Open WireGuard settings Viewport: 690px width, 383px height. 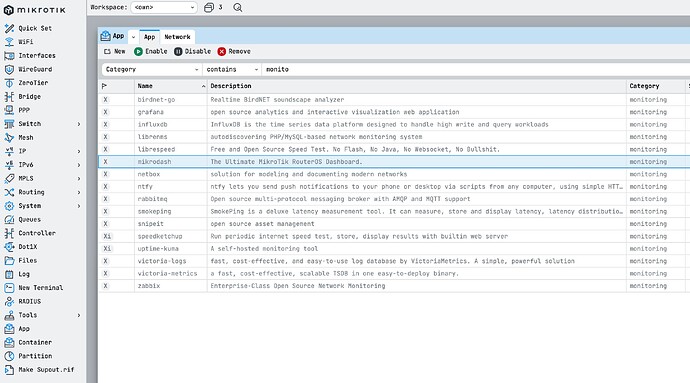[x=35, y=69]
